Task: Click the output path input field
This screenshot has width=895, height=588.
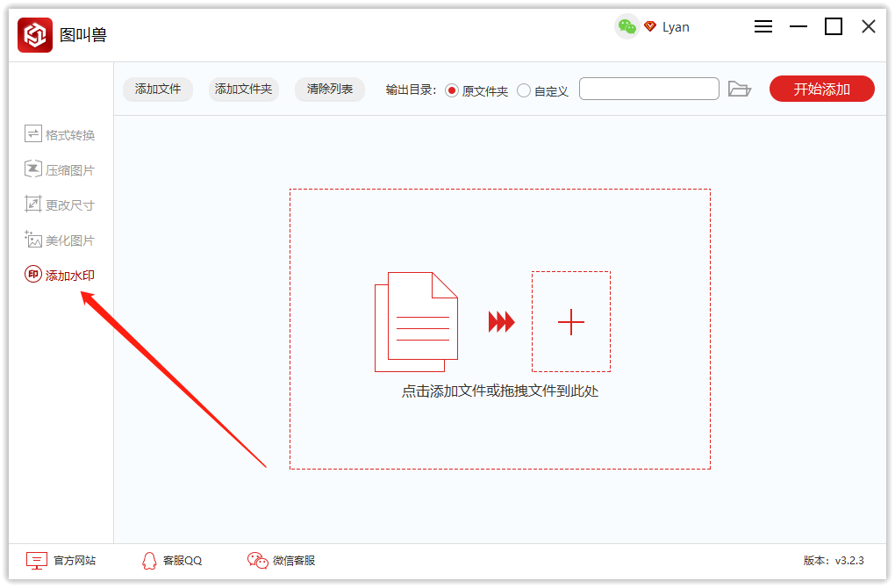Action: tap(648, 89)
